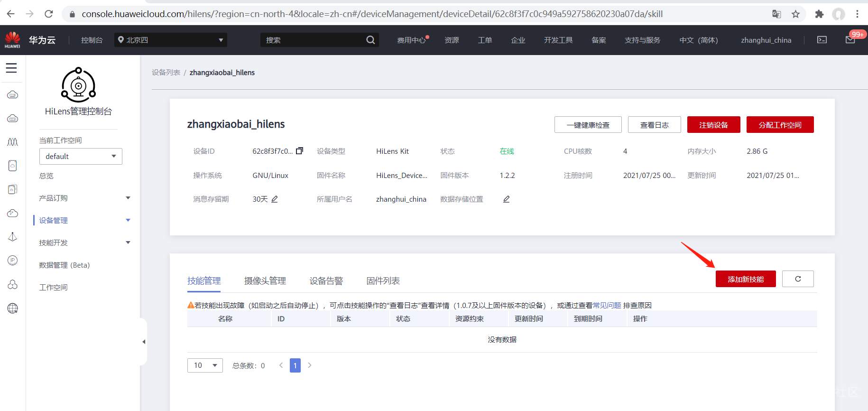Open 总览 in the sidebar
The width and height of the screenshot is (868, 411).
[x=46, y=176]
